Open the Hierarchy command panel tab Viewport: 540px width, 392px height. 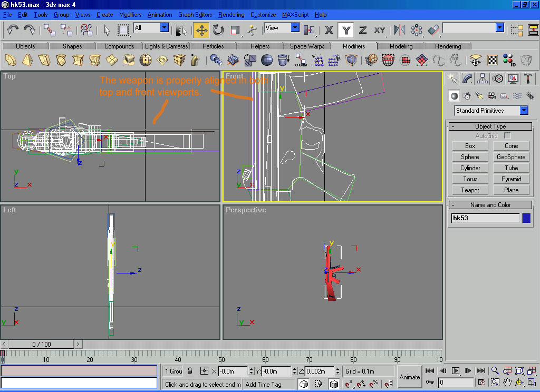[483, 79]
